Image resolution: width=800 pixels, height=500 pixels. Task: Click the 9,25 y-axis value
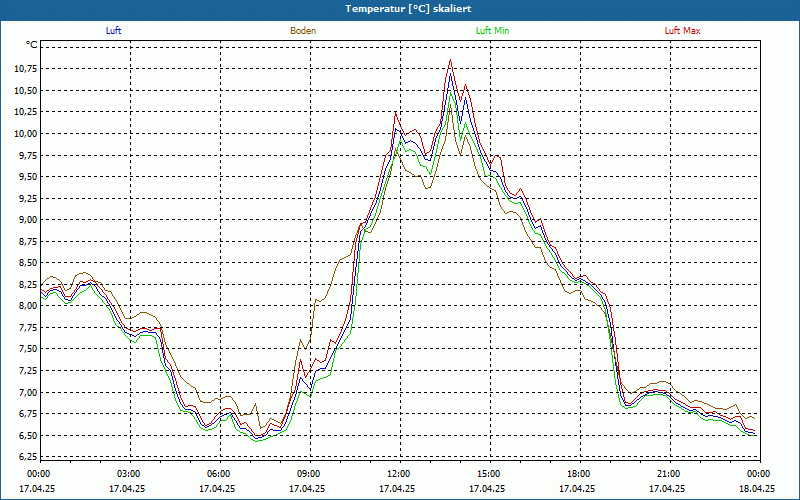[x=29, y=198]
